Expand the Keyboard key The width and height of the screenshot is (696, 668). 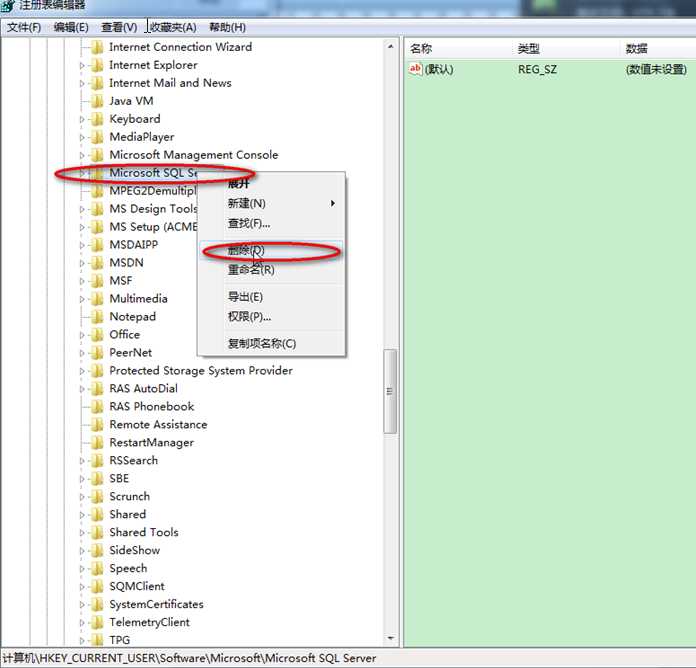[x=82, y=119]
